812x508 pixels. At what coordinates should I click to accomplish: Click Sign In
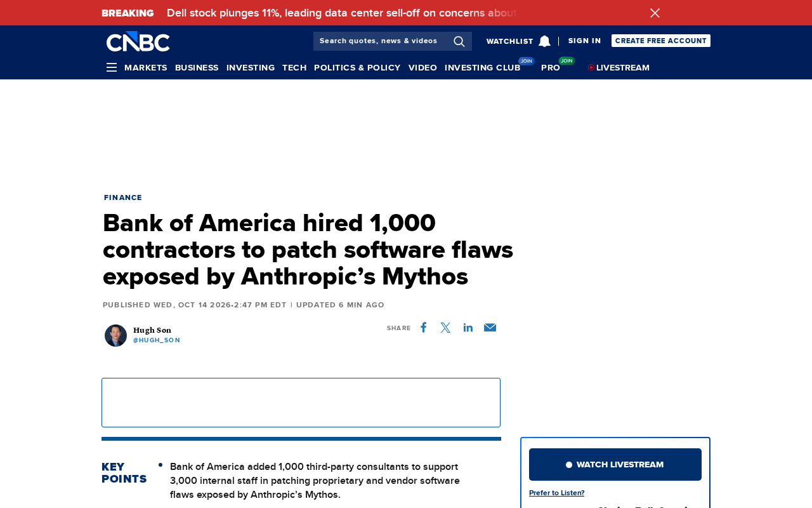point(584,41)
